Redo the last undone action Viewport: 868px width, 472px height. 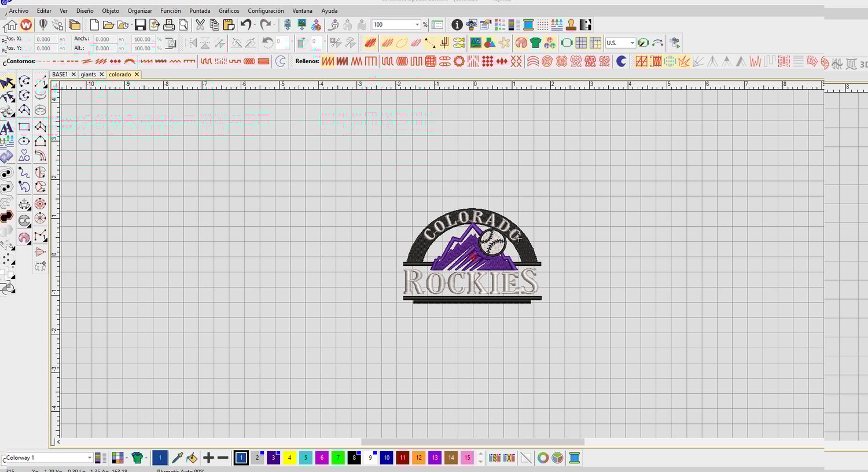[265, 25]
